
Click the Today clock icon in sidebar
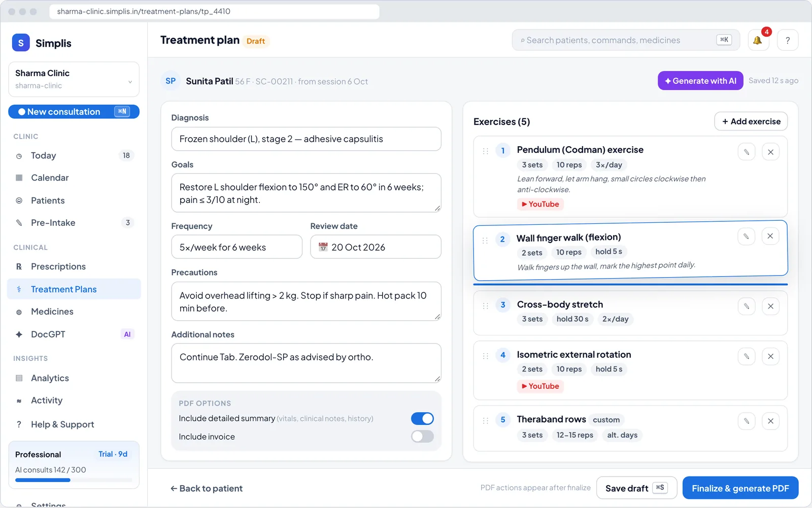(x=19, y=156)
